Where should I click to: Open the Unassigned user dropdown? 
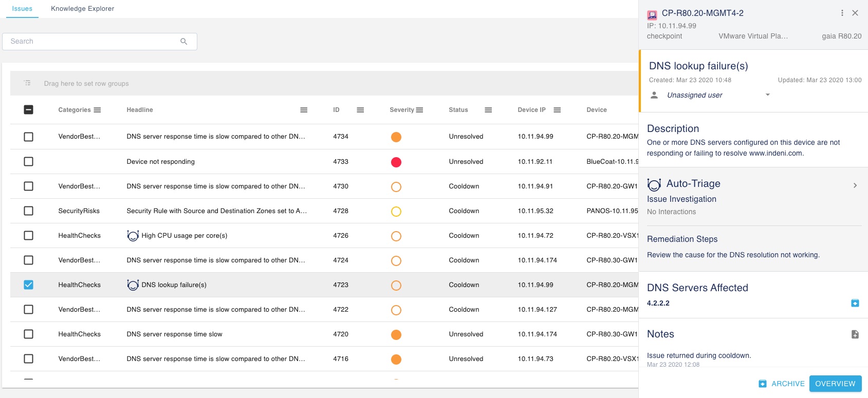719,95
